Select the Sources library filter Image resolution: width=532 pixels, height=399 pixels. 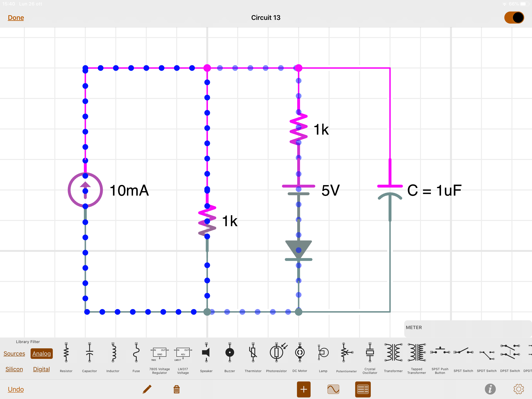(x=14, y=354)
